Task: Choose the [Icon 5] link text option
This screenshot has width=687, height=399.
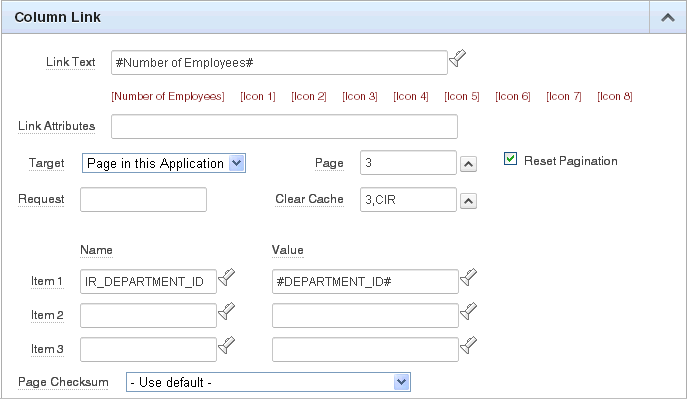Action: tap(462, 96)
